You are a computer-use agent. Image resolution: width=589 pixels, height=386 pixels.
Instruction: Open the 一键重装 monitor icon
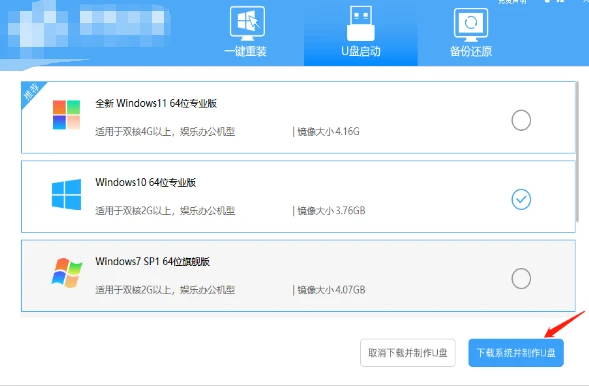click(247, 24)
